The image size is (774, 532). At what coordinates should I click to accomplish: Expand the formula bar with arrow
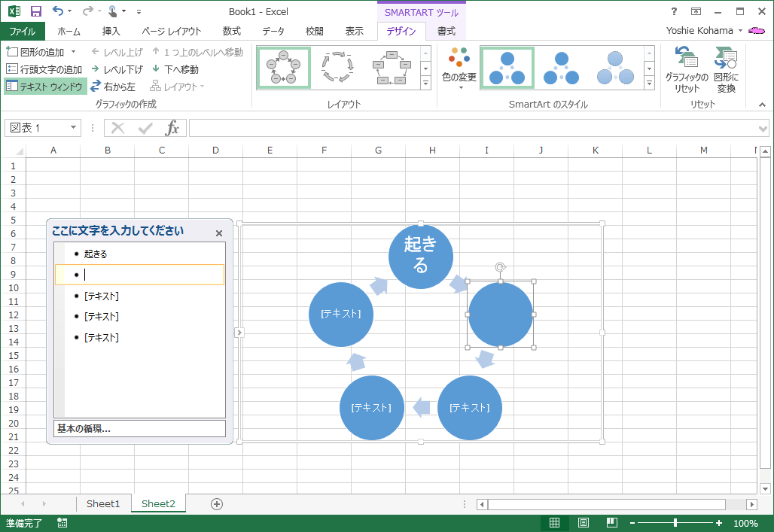coord(763,129)
